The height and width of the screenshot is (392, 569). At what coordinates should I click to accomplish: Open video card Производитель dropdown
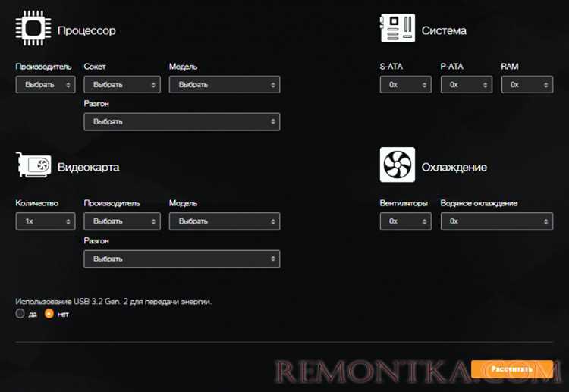tap(122, 221)
